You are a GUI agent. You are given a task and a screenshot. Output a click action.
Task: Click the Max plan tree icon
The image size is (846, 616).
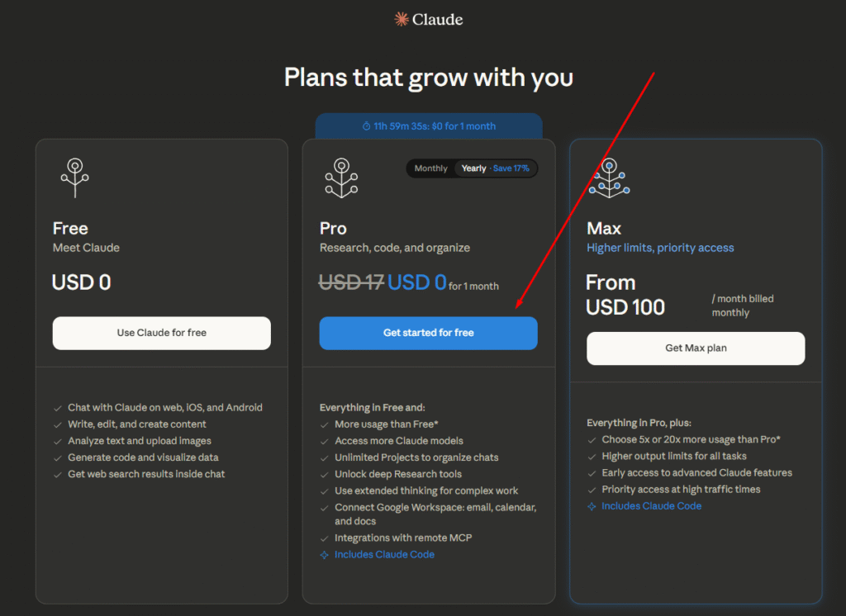[x=610, y=177]
